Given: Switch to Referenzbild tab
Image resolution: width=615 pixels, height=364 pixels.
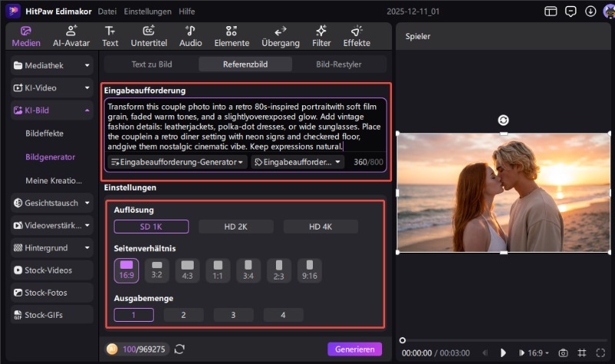Looking at the screenshot, I should point(245,65).
